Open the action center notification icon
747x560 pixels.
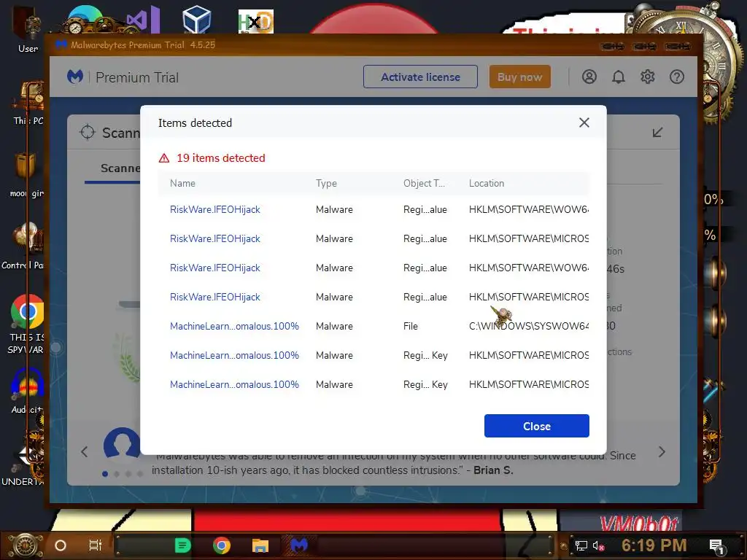click(716, 545)
